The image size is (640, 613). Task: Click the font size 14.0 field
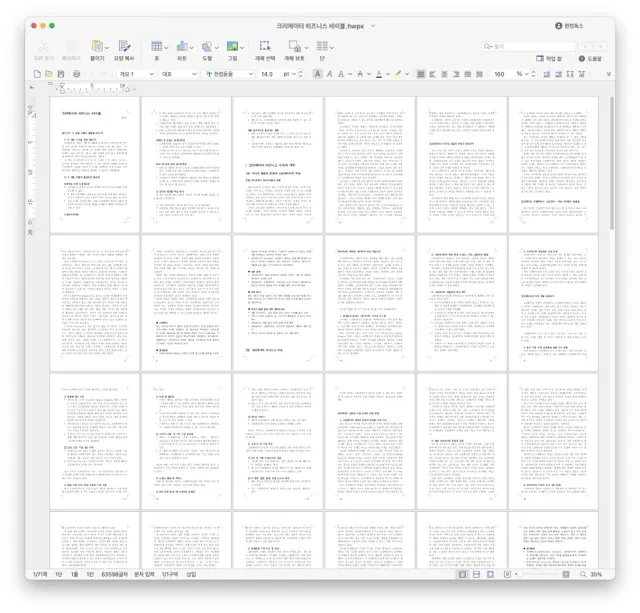point(267,74)
